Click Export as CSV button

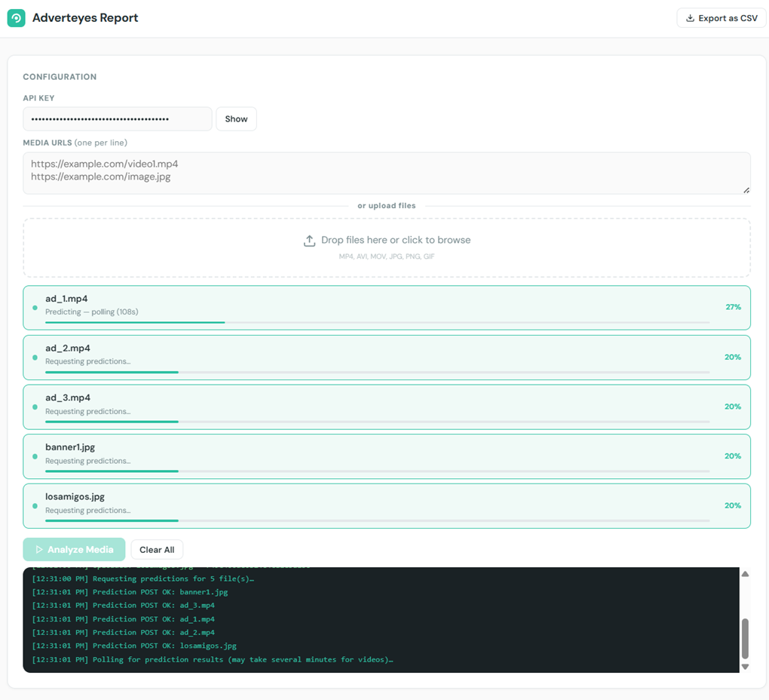[722, 18]
